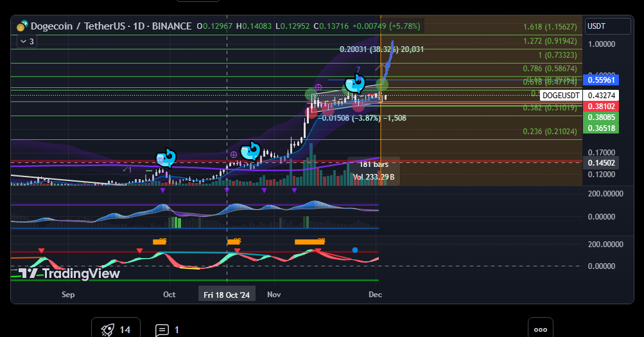The width and height of the screenshot is (644, 337).
Task: Select the green check '1' label
Action: click(127, 169)
